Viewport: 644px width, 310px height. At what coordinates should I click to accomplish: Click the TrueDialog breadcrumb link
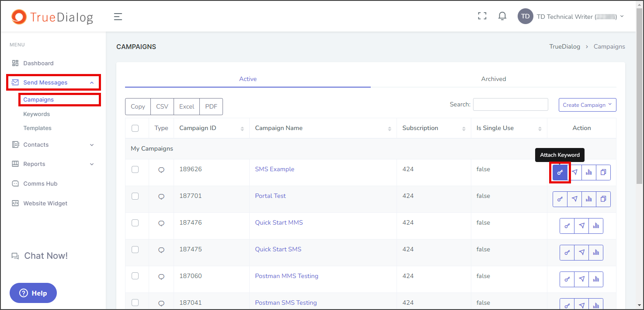click(x=565, y=46)
